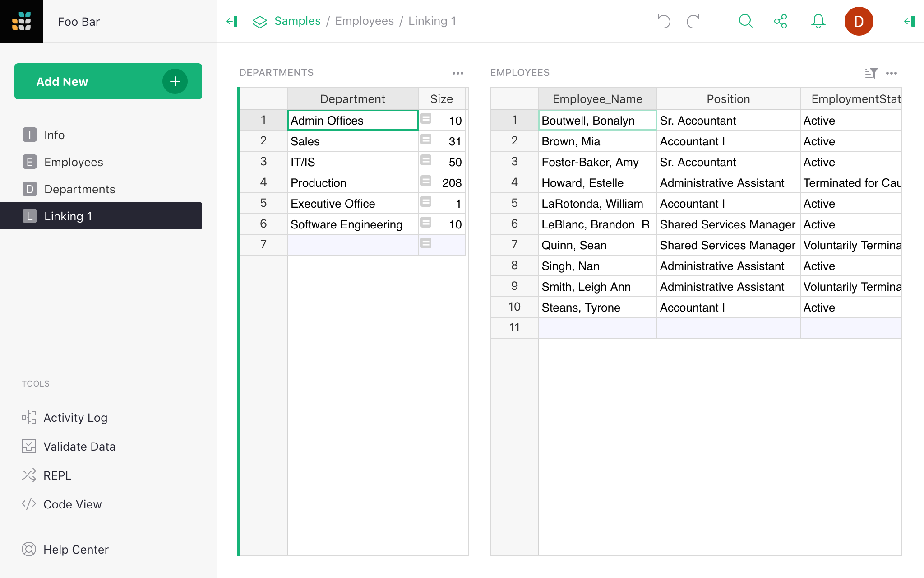
Task: Click the filter icon on EMPLOYEES panel
Action: pos(872,72)
